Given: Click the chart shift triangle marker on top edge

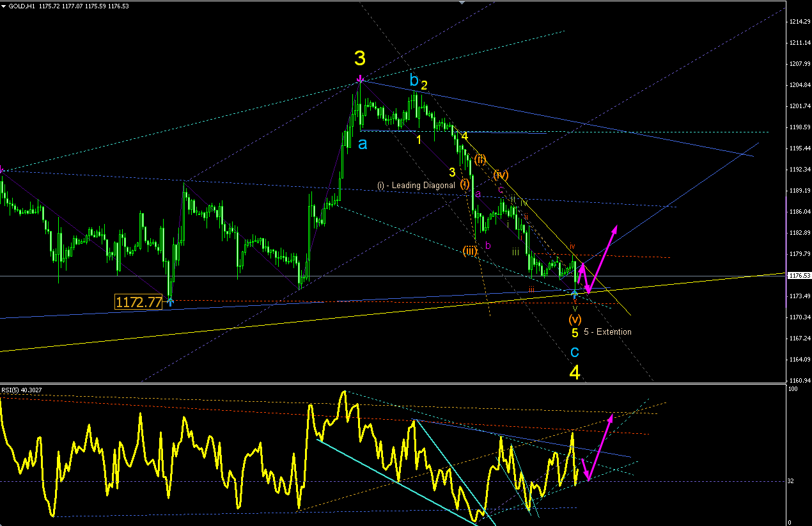Looking at the screenshot, I should pyautogui.click(x=462, y=3).
